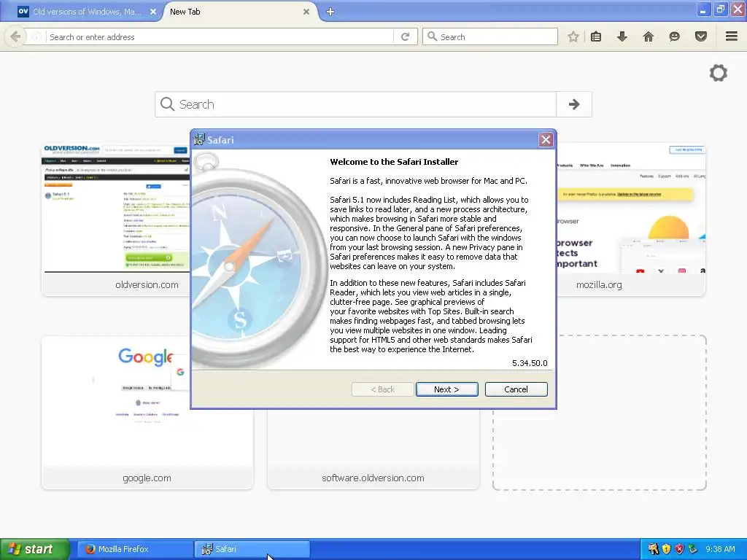The width and height of the screenshot is (747, 560).
Task: Open the oldversion.com tile
Action: [116, 219]
